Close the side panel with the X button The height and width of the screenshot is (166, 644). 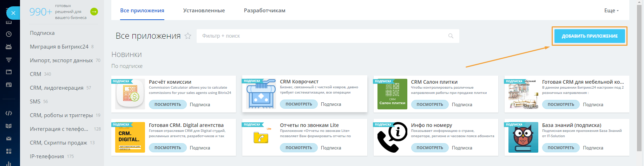point(13,13)
